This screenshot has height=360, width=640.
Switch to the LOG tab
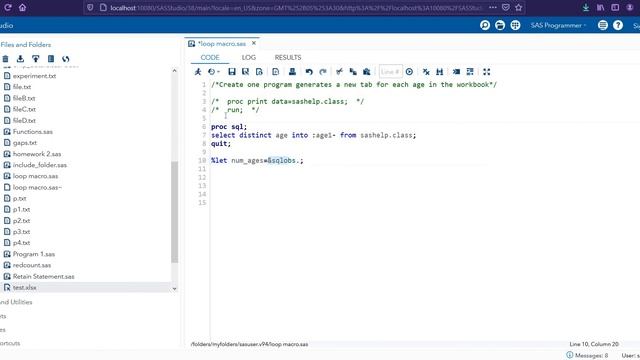tap(249, 58)
